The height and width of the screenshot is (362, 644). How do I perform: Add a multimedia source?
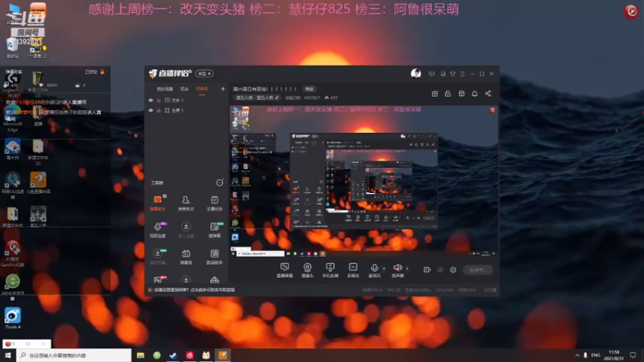353,270
